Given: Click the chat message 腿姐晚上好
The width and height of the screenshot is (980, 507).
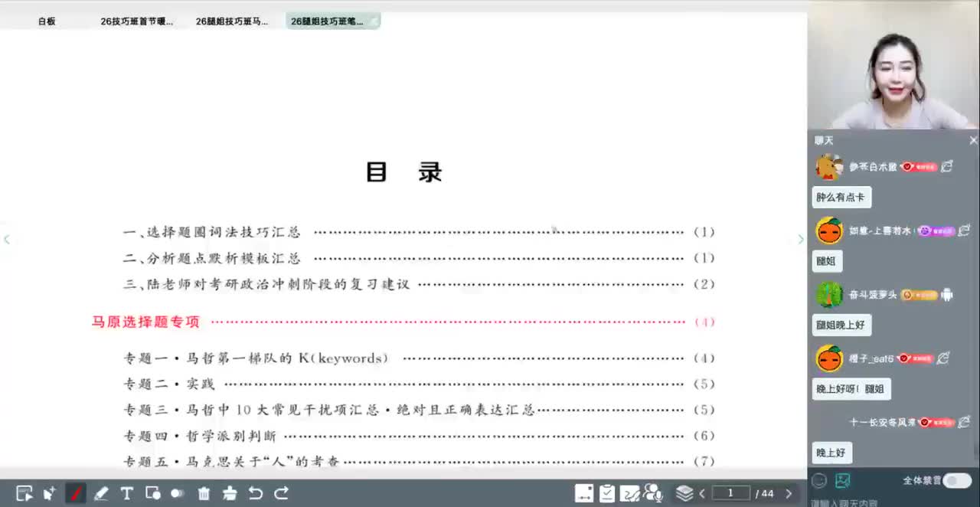Looking at the screenshot, I should 841,325.
